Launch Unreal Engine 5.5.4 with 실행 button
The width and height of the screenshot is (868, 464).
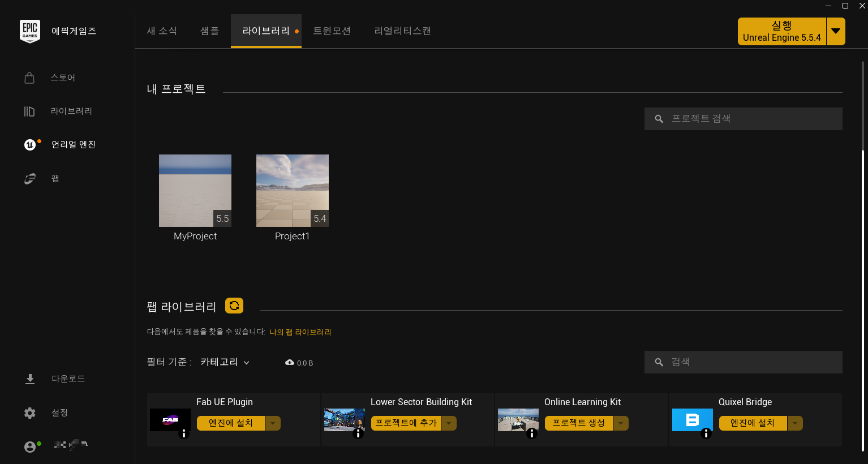click(x=782, y=32)
